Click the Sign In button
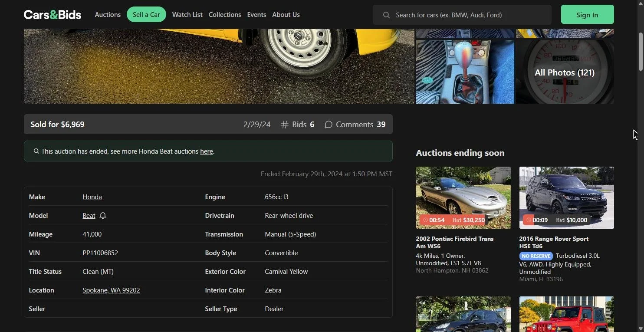Image resolution: width=644 pixels, height=332 pixels. click(x=587, y=15)
